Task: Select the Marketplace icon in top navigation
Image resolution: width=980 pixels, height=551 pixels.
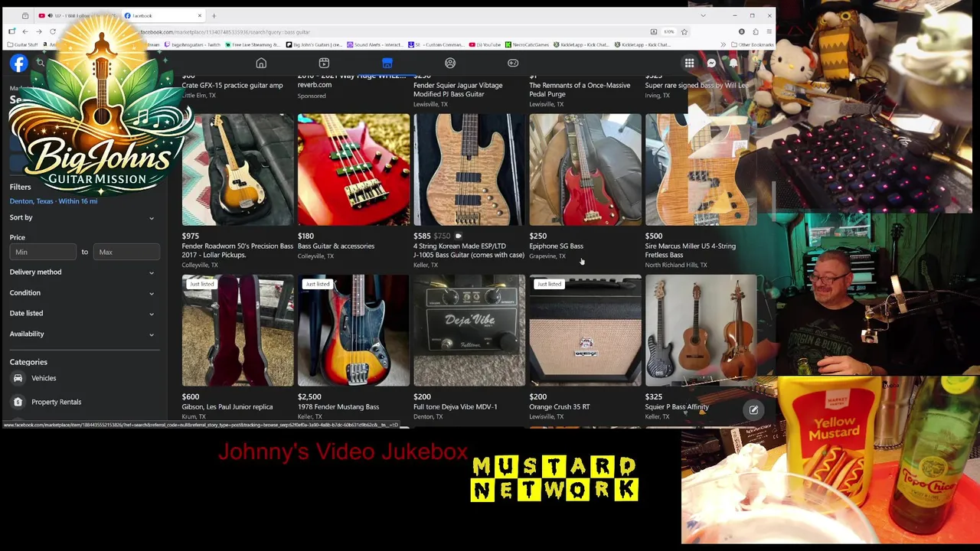Action: (x=387, y=64)
